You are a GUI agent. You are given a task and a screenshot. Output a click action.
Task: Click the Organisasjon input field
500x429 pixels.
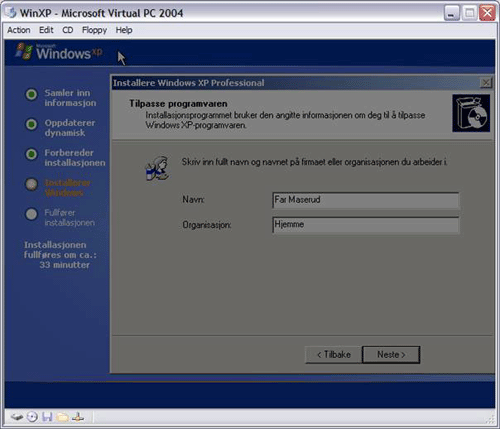pos(366,225)
